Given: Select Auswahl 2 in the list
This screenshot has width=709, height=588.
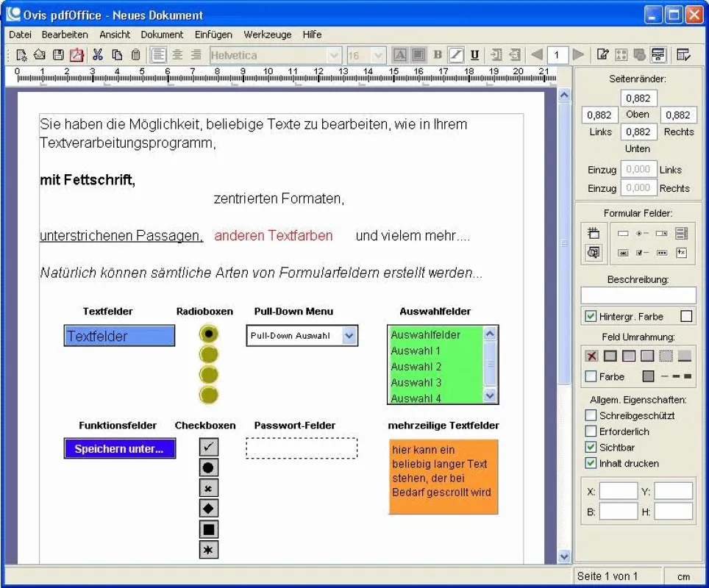Looking at the screenshot, I should 435,367.
